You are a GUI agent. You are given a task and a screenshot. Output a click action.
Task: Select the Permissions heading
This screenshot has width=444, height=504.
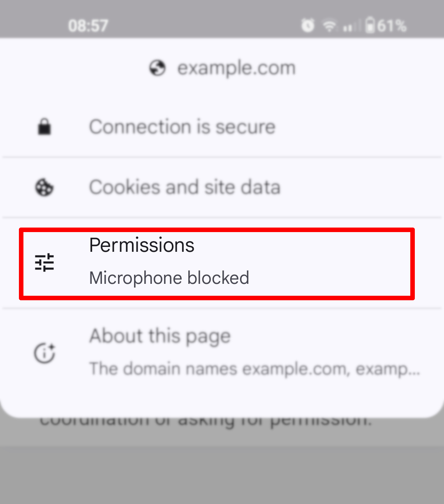coord(141,245)
